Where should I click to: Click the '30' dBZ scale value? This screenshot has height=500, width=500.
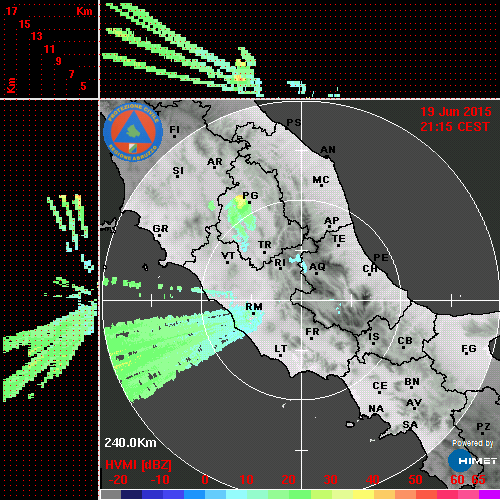pyautogui.click(x=330, y=480)
